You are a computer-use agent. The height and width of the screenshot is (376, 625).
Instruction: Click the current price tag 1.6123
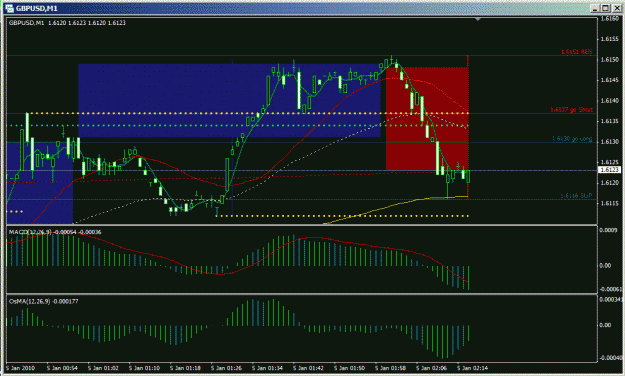[x=609, y=170]
